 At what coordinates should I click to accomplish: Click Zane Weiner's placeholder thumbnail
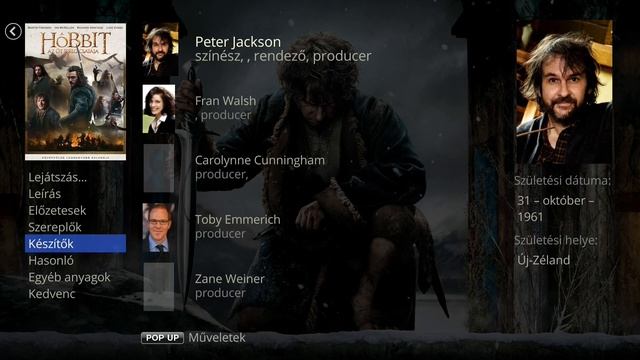pyautogui.click(x=159, y=287)
